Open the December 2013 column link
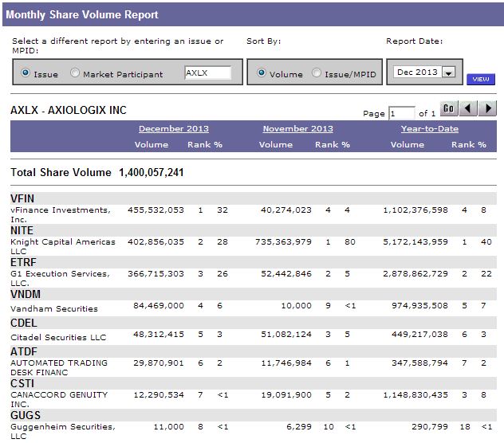Image resolution: width=504 pixels, height=443 pixels. pyautogui.click(x=174, y=129)
